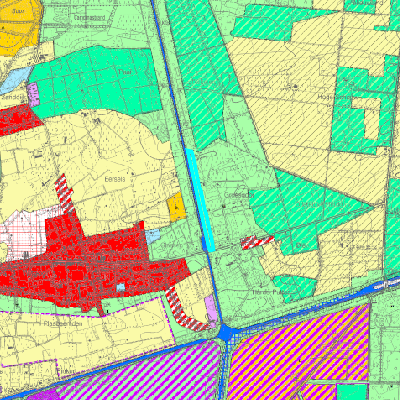The height and width of the screenshot is (400, 400).
Task: Click the large red urban core area
Action: (90, 267)
